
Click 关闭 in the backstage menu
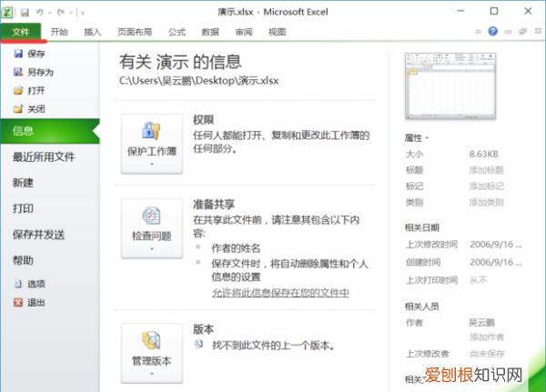(x=29, y=109)
